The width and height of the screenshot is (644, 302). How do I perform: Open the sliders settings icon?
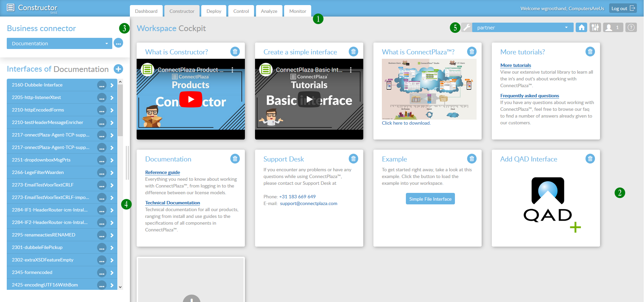pyautogui.click(x=595, y=28)
